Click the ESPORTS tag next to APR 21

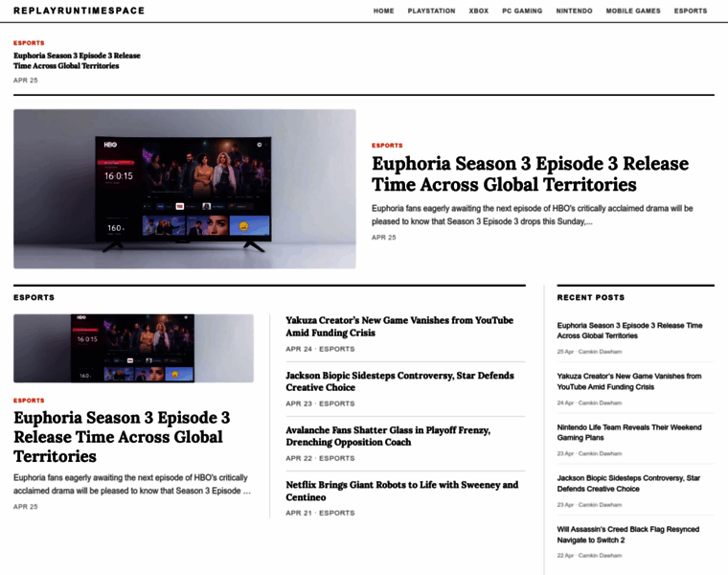pyautogui.click(x=336, y=514)
